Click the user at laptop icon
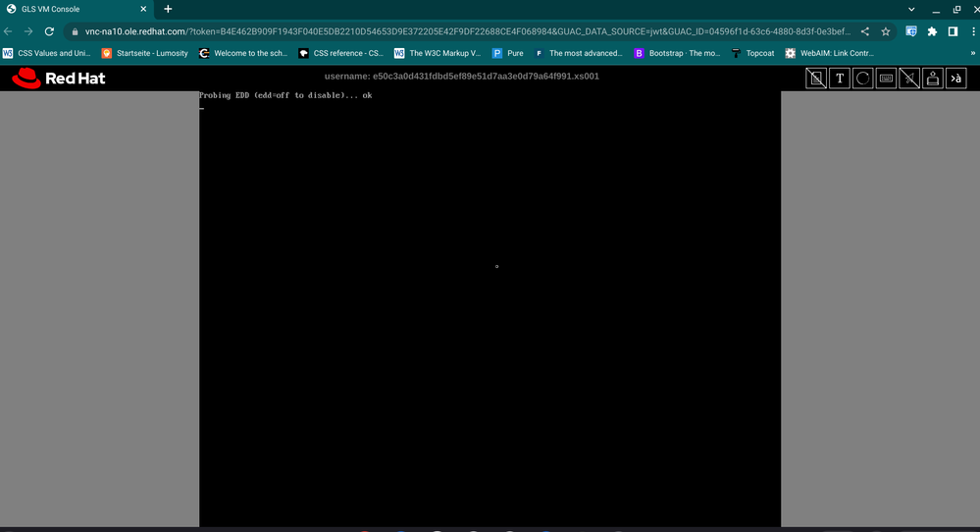980x532 pixels. click(x=933, y=79)
